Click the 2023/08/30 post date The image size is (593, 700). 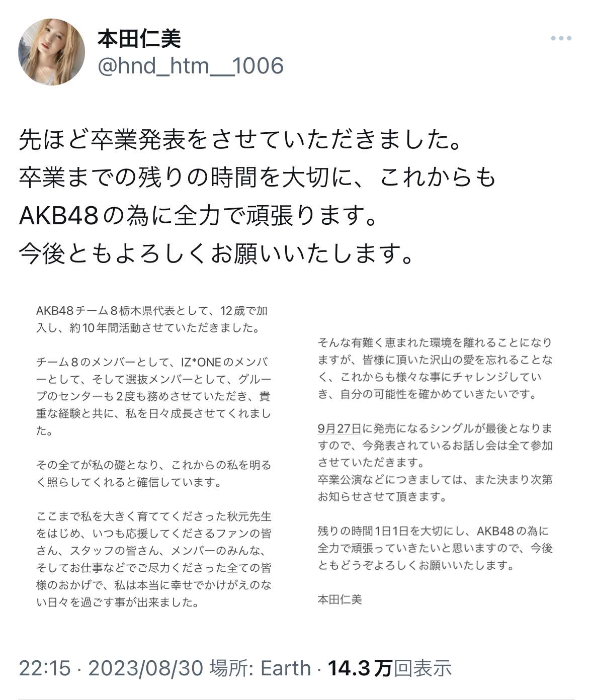click(x=145, y=668)
